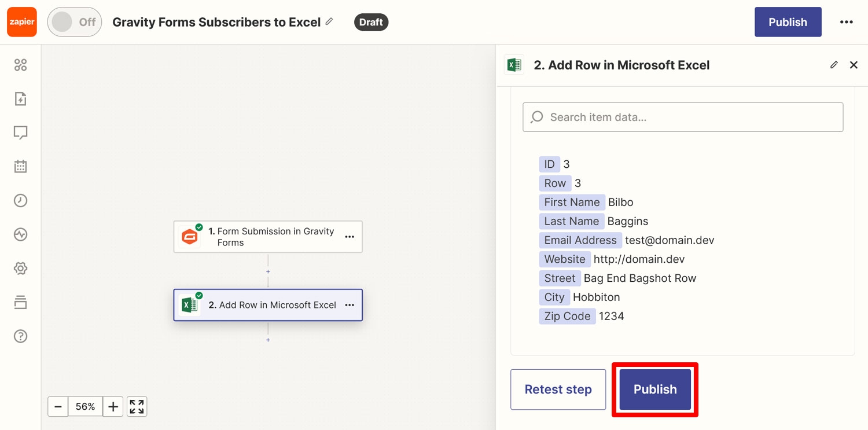Publish the Zap from the panel
This screenshot has height=430, width=868.
[655, 389]
